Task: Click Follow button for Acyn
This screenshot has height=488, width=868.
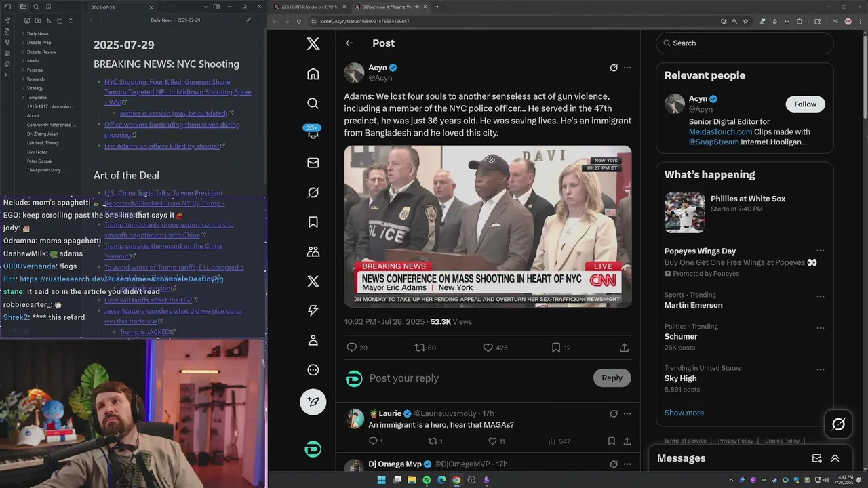Action: (x=806, y=104)
